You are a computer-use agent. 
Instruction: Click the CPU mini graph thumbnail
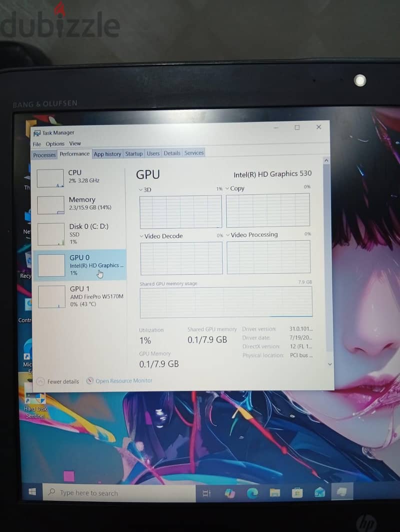(50, 178)
